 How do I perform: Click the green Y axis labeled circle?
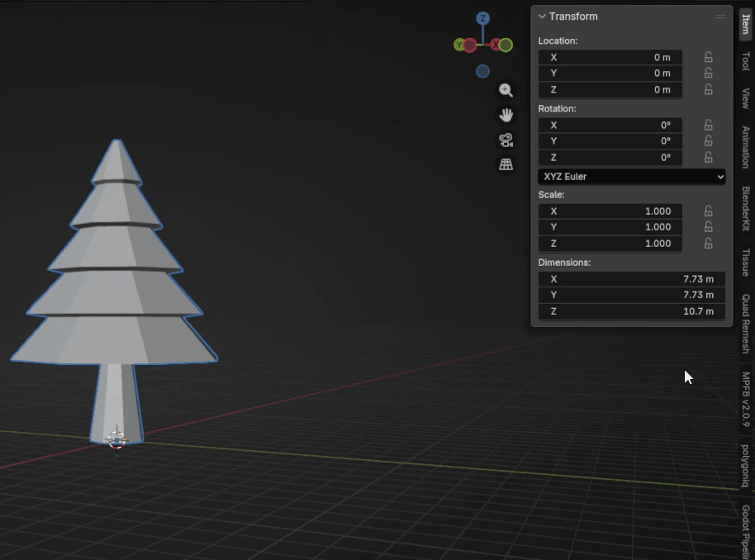tap(459, 45)
